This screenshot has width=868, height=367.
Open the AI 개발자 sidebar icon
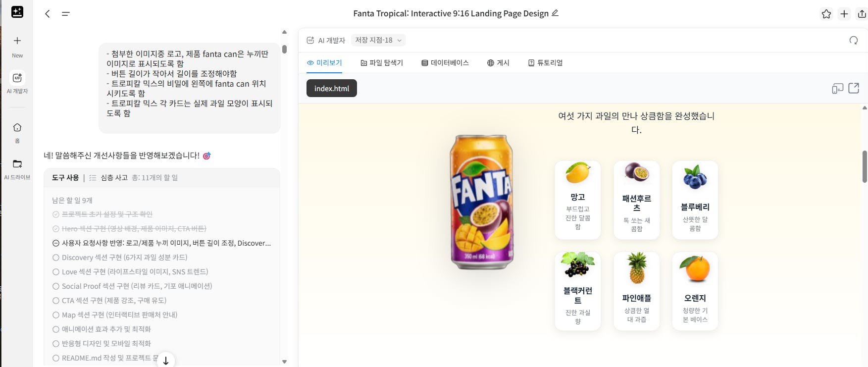(x=17, y=78)
